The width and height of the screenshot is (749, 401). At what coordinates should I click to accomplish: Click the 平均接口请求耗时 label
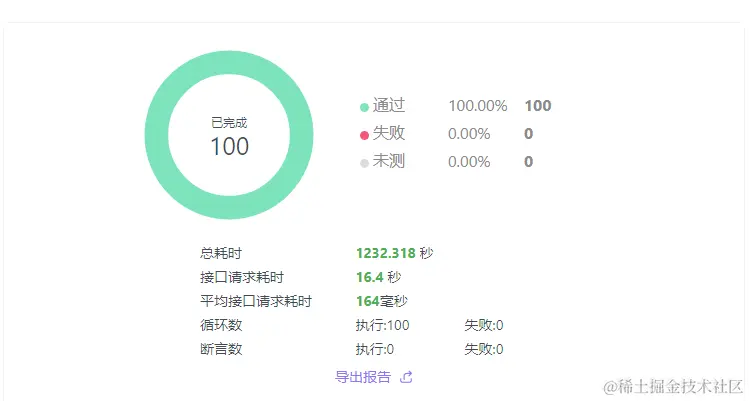click(x=256, y=301)
